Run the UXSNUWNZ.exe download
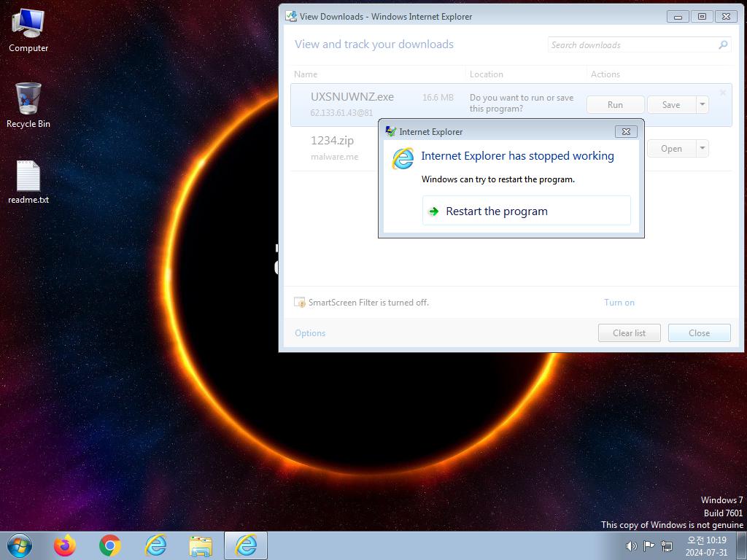The height and width of the screenshot is (560, 747). tap(615, 104)
